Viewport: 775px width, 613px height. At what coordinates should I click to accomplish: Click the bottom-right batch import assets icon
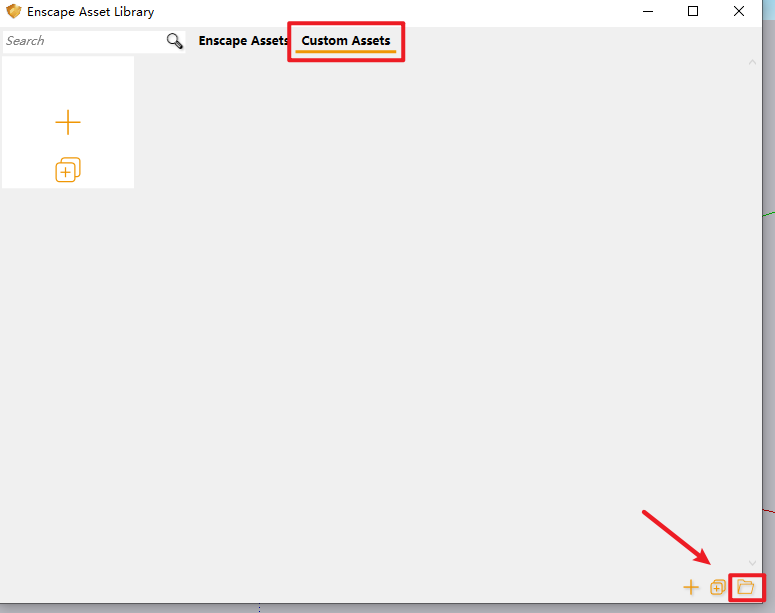point(718,588)
